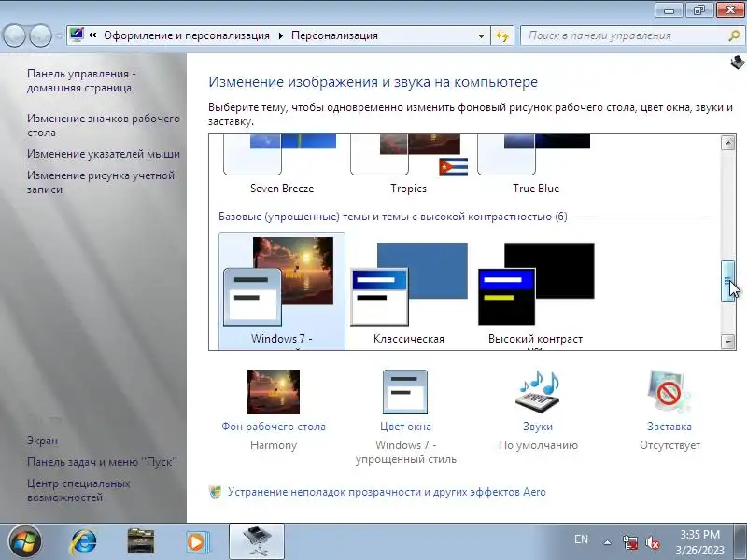Open the Window Color (Цвет окна) icon
The width and height of the screenshot is (747, 560).
405,391
